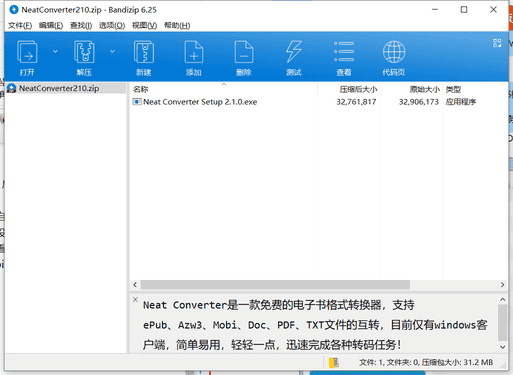This screenshot has height=375, width=513.
Task: Open the 编辑(E) menu
Action: pos(51,25)
